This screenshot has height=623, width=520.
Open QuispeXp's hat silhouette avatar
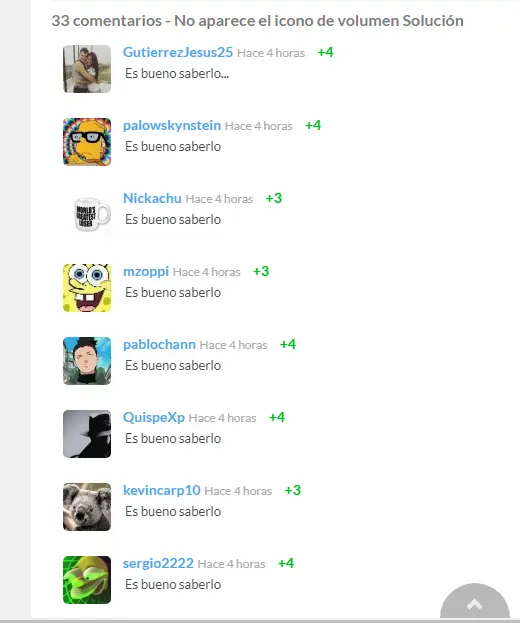click(87, 434)
